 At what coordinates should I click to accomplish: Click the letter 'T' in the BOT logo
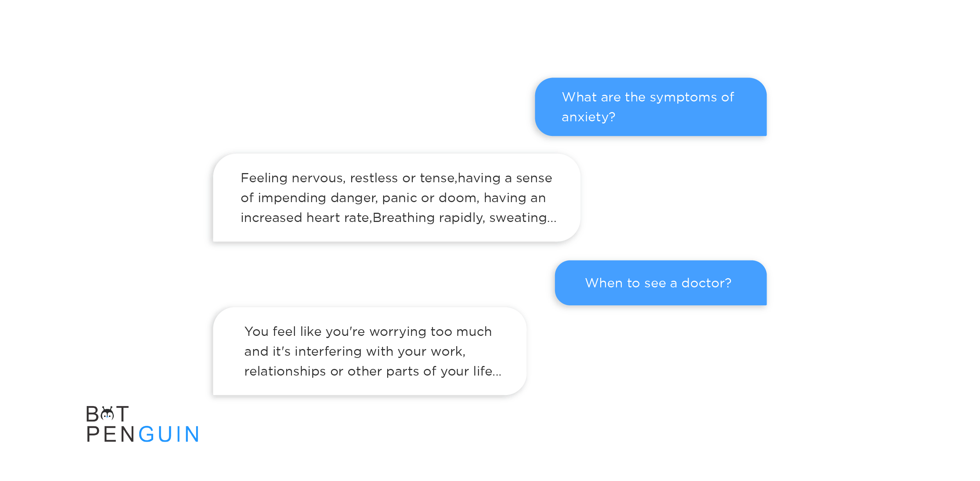(x=123, y=414)
